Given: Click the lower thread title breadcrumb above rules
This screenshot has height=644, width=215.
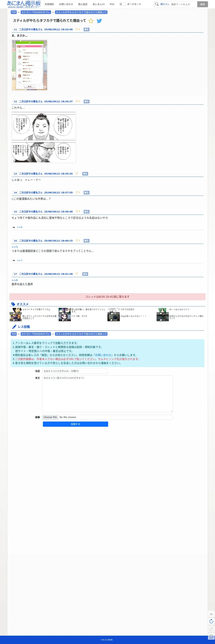Looking at the screenshot, I should click(x=81, y=334).
